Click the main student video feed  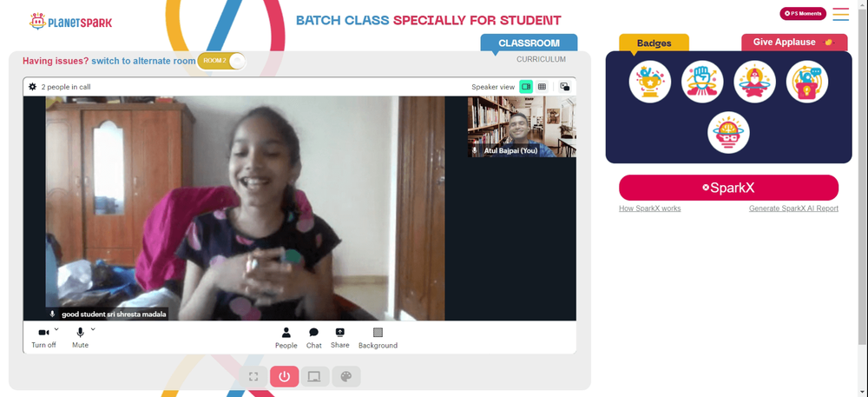pyautogui.click(x=245, y=208)
